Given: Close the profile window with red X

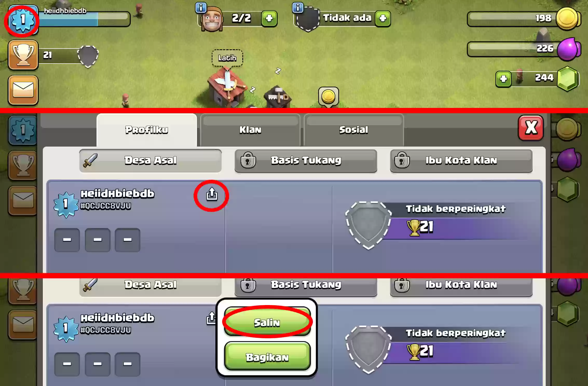Looking at the screenshot, I should click(531, 128).
